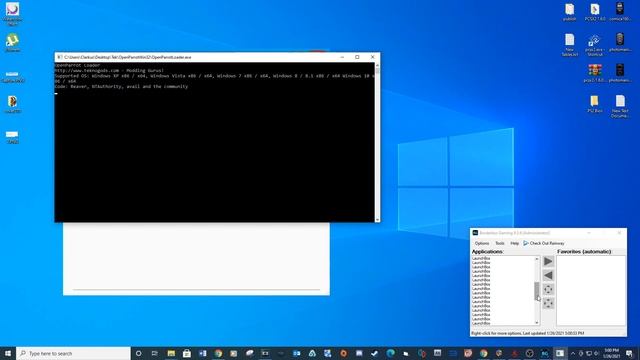Image resolution: width=640 pixels, height=360 pixels.
Task: Click the console window scrollbar down arrow
Action: [x=377, y=220]
